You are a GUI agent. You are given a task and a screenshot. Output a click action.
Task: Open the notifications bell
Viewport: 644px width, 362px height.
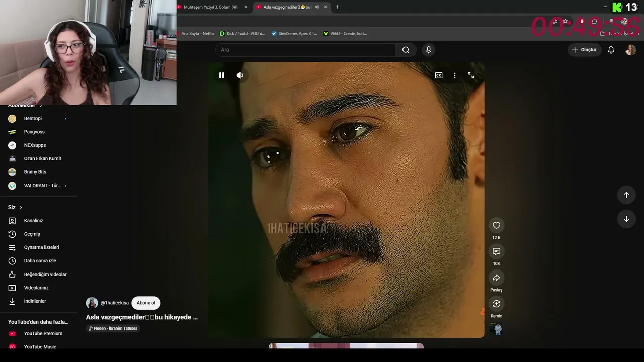click(611, 50)
